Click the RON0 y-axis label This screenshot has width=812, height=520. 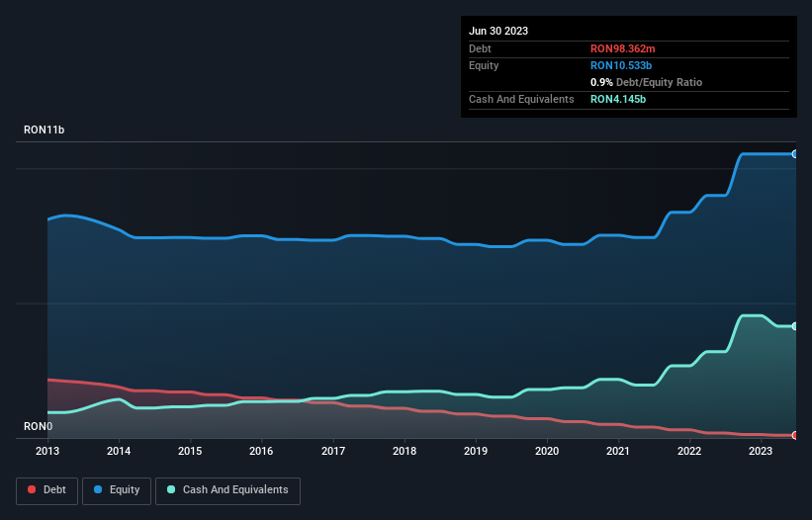(38, 426)
